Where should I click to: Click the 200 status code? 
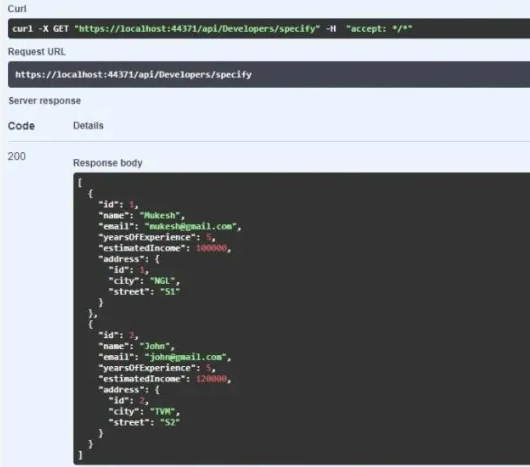click(x=17, y=156)
